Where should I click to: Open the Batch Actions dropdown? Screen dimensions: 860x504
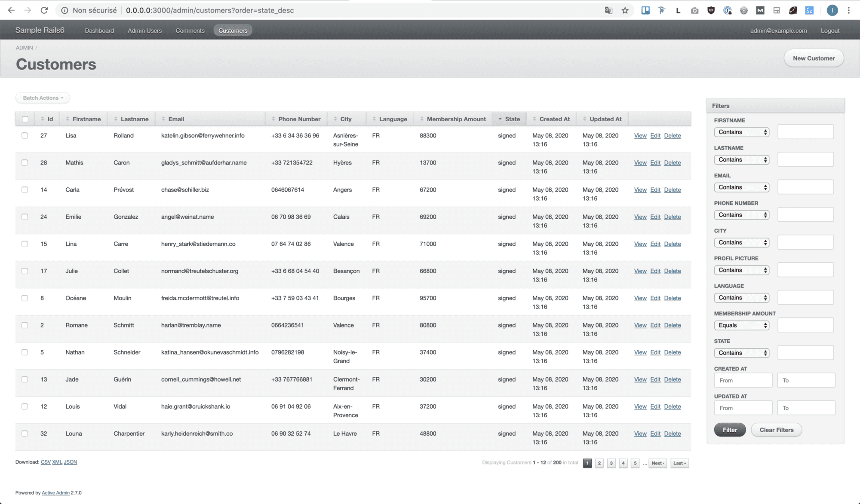(42, 98)
